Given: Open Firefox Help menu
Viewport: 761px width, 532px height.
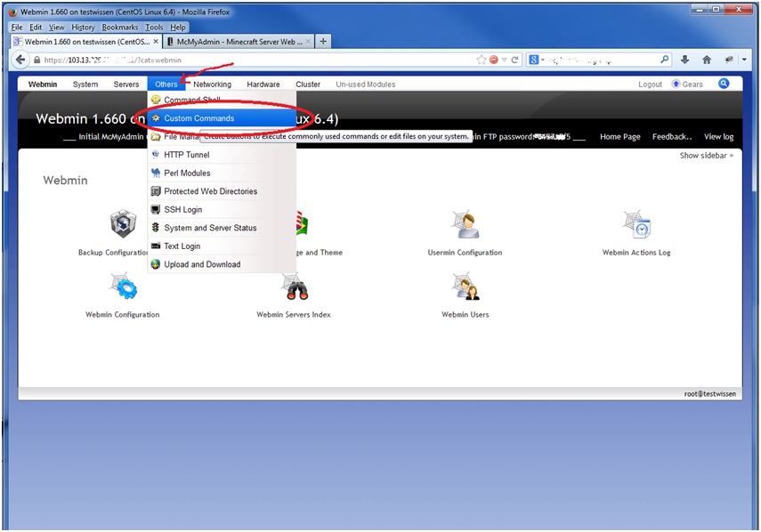Looking at the screenshot, I should (x=178, y=28).
